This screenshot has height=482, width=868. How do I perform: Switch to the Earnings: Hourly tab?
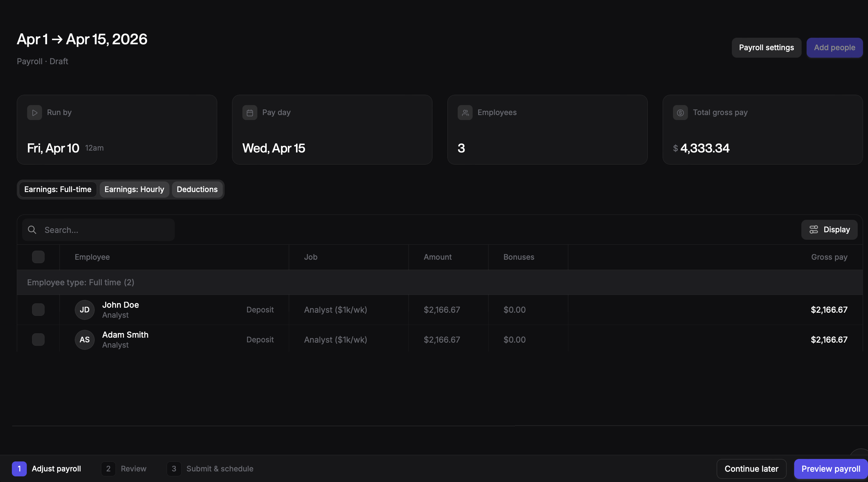(x=134, y=190)
